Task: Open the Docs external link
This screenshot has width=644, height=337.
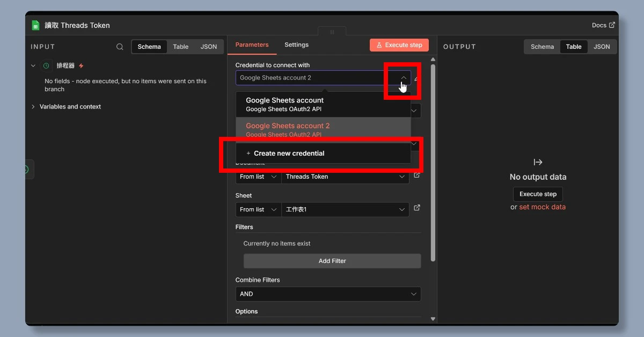Action: tap(603, 25)
